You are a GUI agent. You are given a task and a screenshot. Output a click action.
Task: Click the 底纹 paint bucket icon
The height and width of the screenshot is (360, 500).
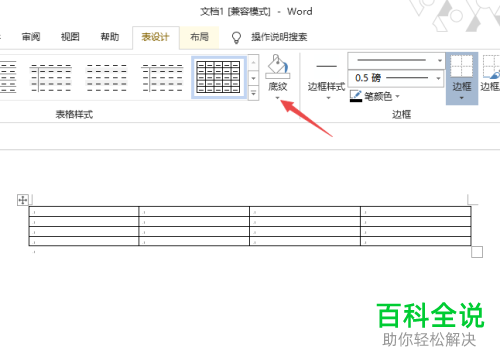(x=278, y=66)
